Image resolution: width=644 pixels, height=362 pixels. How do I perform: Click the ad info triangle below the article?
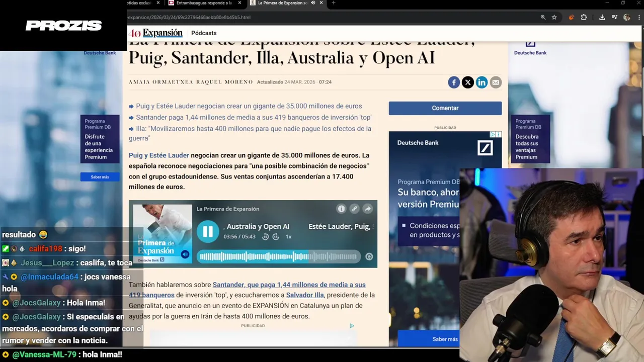tap(352, 326)
